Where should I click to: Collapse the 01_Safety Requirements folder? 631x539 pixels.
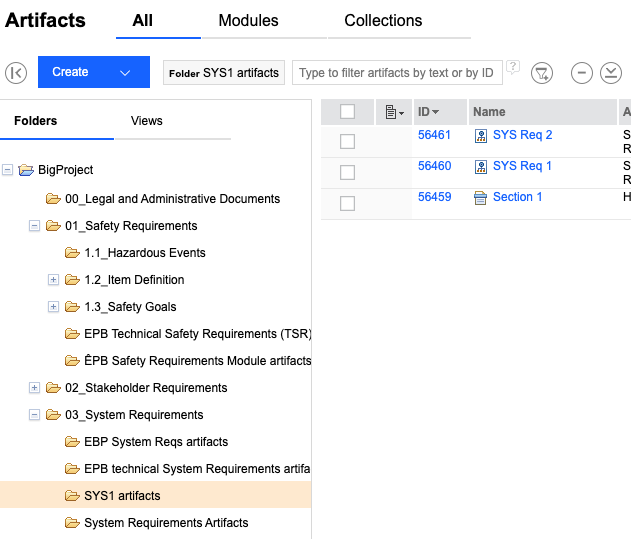pyautogui.click(x=35, y=226)
